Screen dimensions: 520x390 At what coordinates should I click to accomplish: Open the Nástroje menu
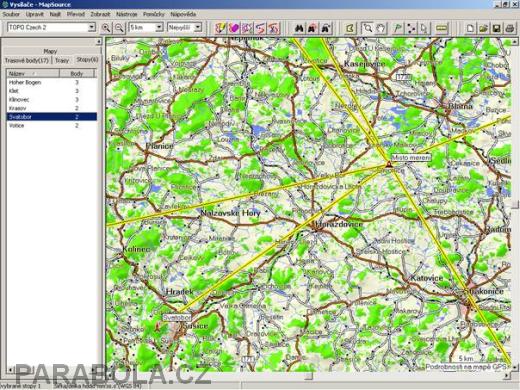126,14
